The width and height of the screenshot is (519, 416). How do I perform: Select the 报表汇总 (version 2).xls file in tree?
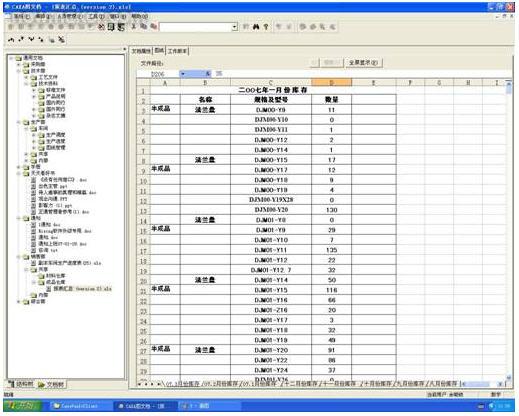82,289
